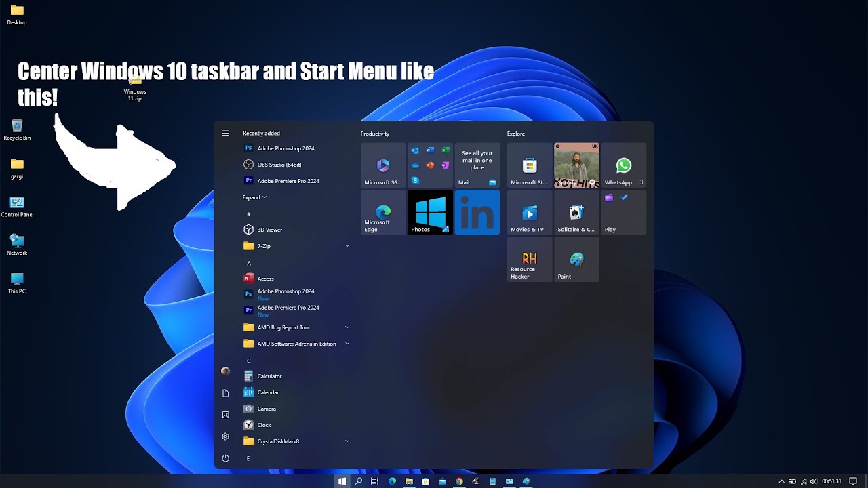This screenshot has width=868, height=488.
Task: Expand the AMD Bug Report Tool folder
Action: [x=296, y=327]
